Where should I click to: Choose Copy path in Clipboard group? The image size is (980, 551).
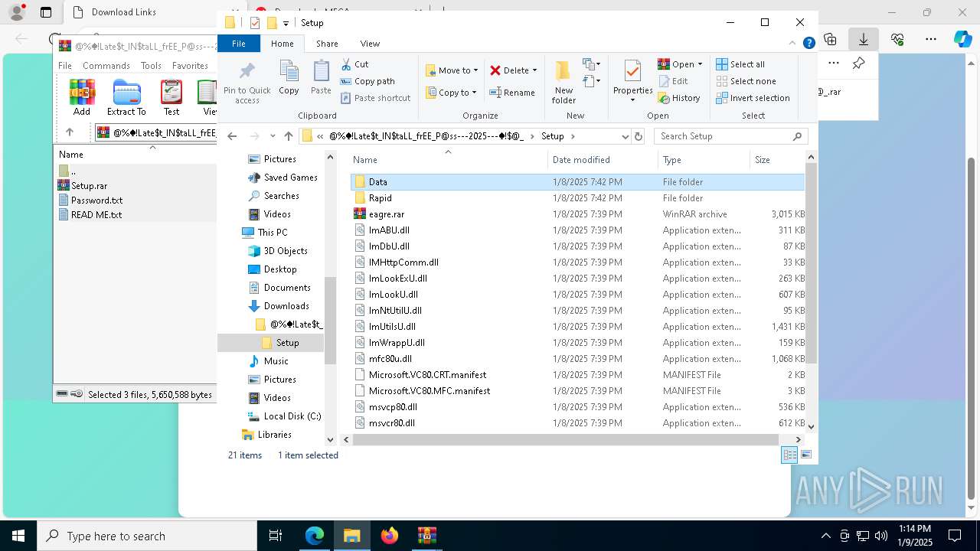(x=367, y=81)
